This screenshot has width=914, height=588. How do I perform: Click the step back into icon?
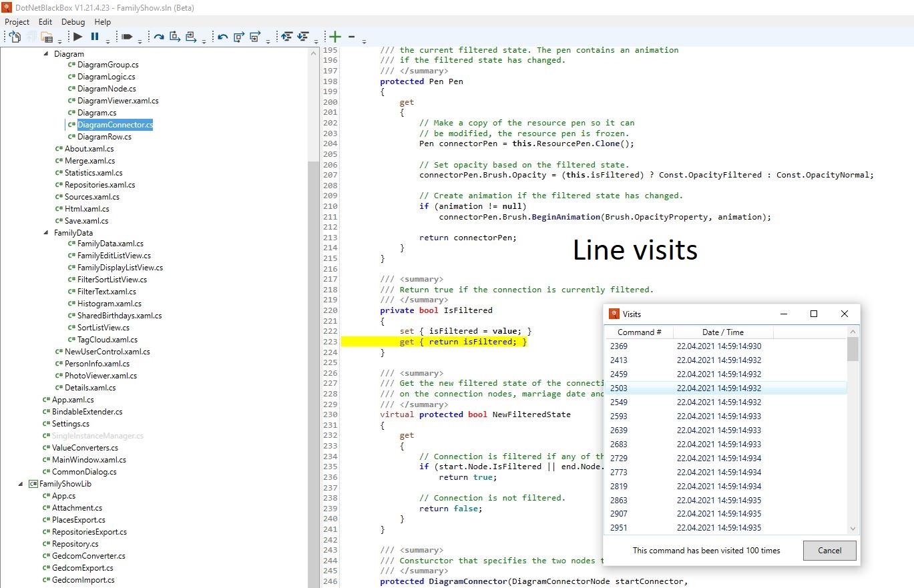(x=239, y=37)
